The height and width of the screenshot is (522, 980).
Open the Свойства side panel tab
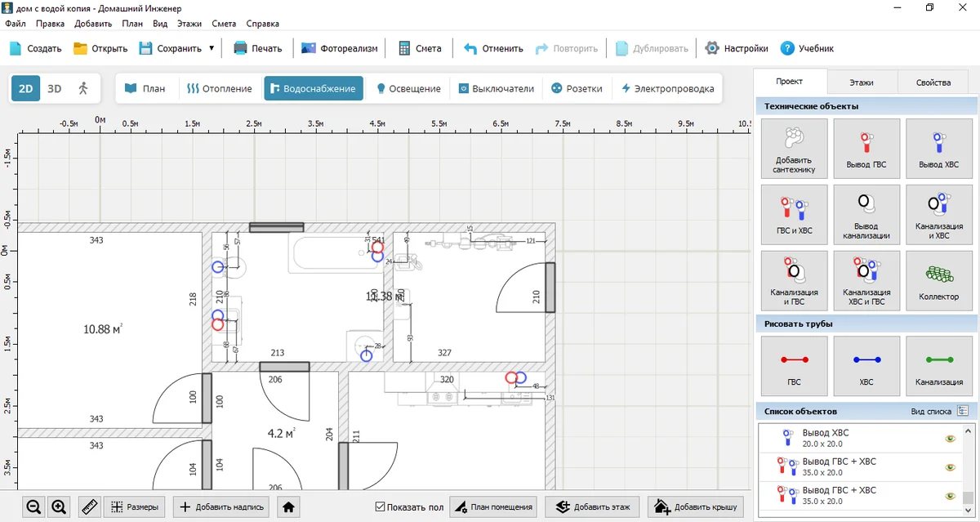933,83
